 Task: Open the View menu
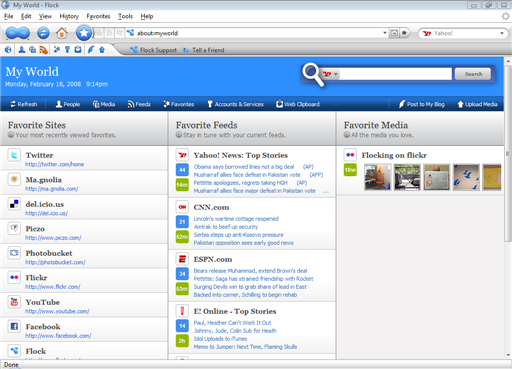(x=45, y=16)
